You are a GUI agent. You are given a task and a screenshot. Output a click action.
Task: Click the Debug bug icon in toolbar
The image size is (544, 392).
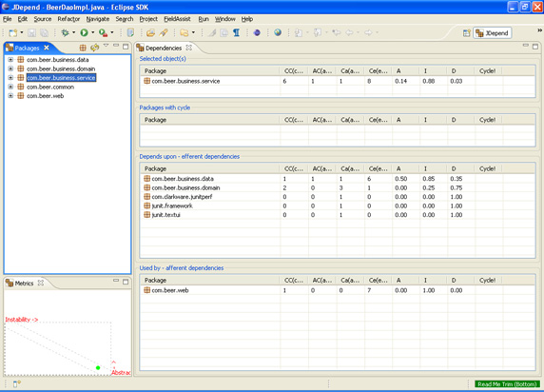pyautogui.click(x=65, y=32)
